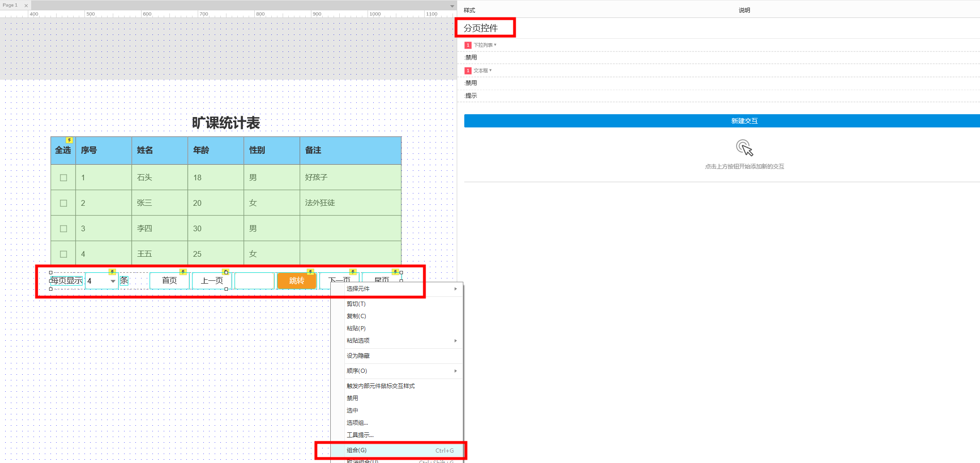Switch to the 样式 tab
This screenshot has height=463, width=980.
click(x=469, y=10)
